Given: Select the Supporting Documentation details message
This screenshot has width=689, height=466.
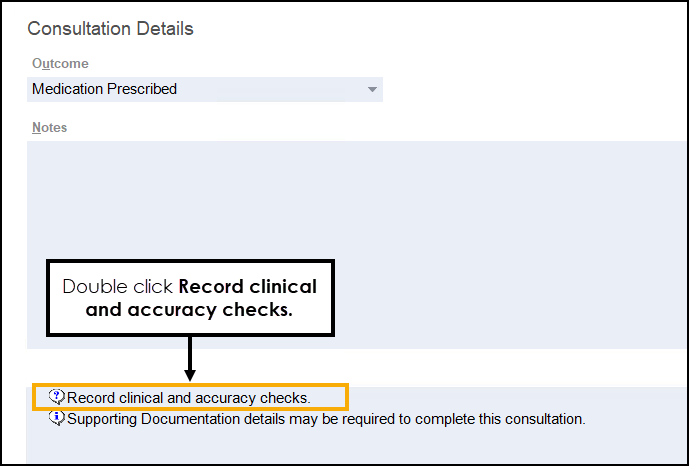Looking at the screenshot, I should tap(326, 419).
